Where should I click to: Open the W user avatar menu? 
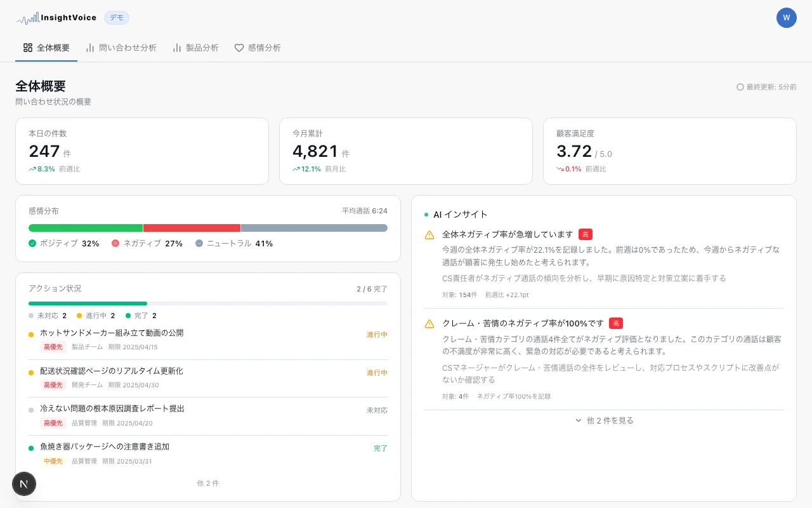[x=787, y=18]
